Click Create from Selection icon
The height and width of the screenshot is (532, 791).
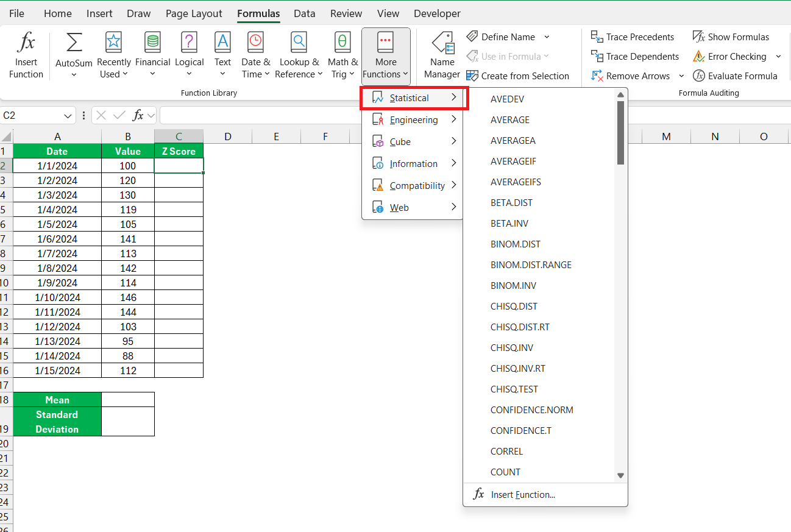(472, 76)
